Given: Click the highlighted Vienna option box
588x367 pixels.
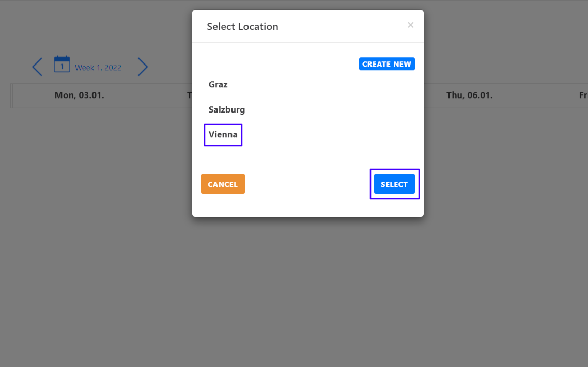Looking at the screenshot, I should 222,134.
